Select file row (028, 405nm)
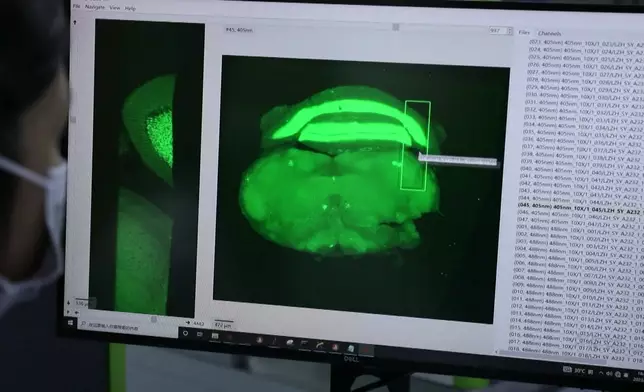The image size is (644, 392). [585, 81]
